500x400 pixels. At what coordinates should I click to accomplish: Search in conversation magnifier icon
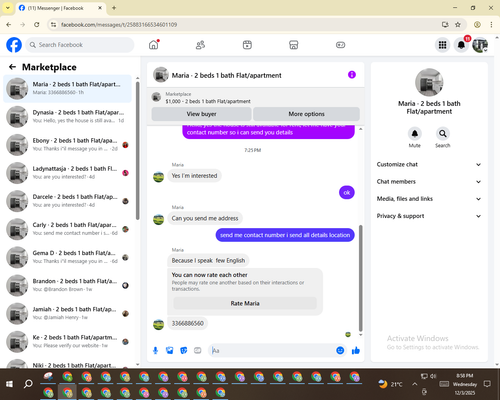[x=443, y=134]
